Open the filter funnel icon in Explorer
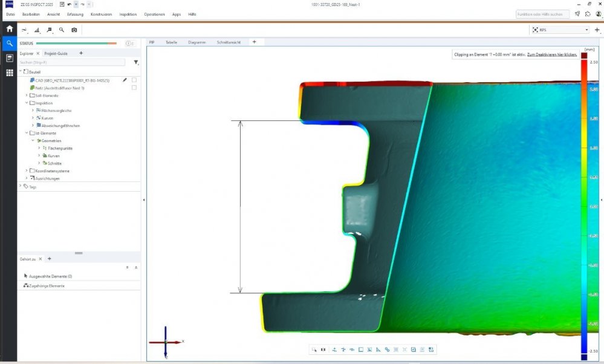 tap(135, 62)
